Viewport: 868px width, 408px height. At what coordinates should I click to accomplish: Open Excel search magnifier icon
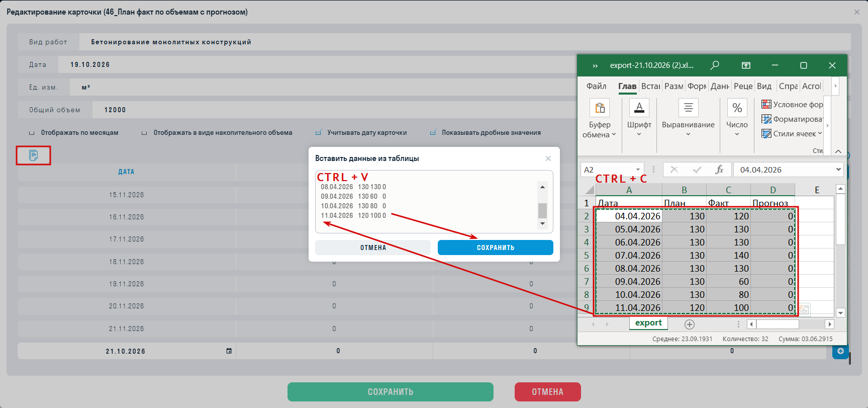pyautogui.click(x=715, y=65)
